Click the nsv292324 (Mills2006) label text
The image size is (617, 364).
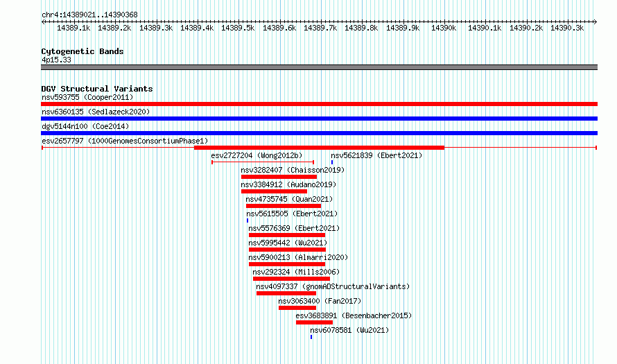click(296, 272)
